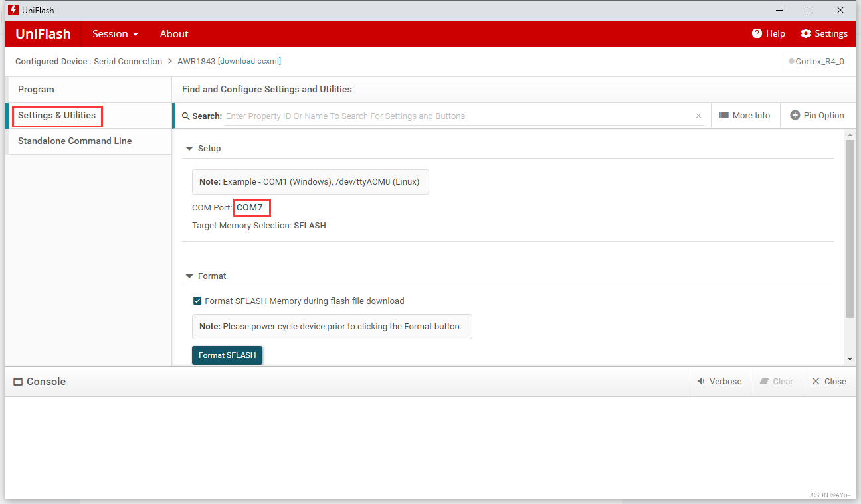The height and width of the screenshot is (504, 861).
Task: Open Settings via the gear icon
Action: (806, 33)
